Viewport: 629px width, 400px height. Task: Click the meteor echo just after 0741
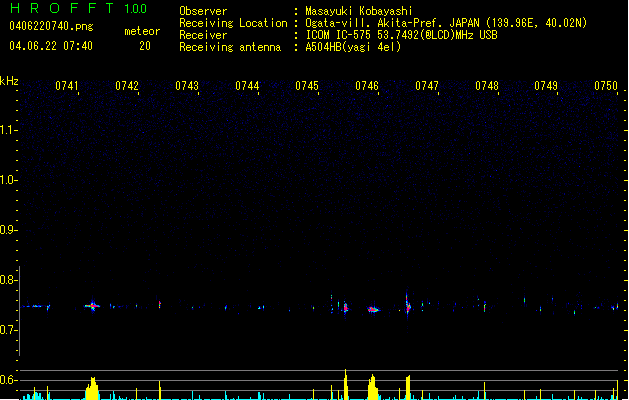tap(93, 306)
